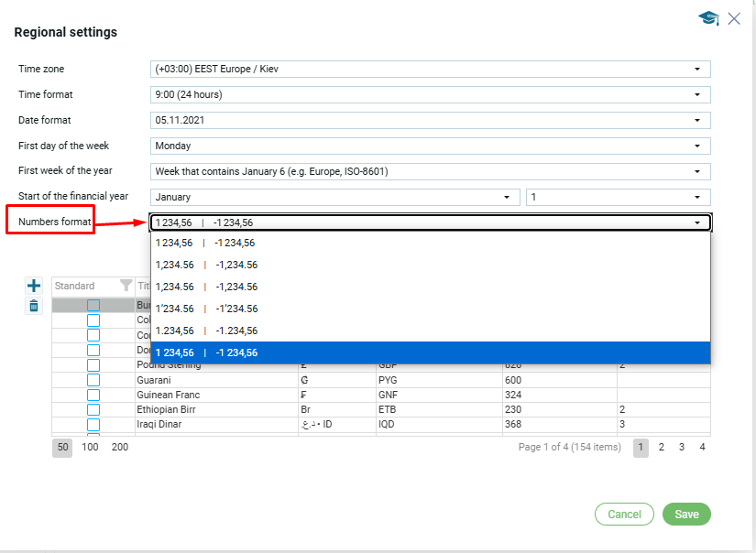Add a new currency with plus icon
Screen dimensions: 756x553
tap(34, 286)
